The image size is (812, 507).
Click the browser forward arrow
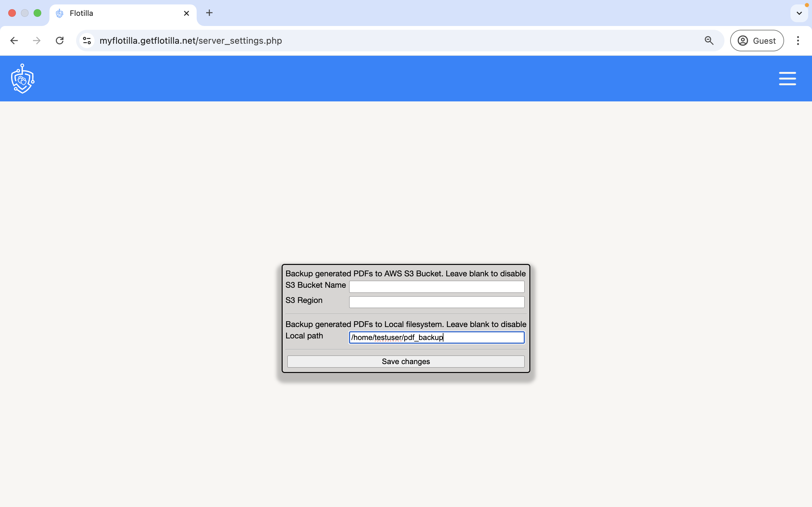pos(36,41)
